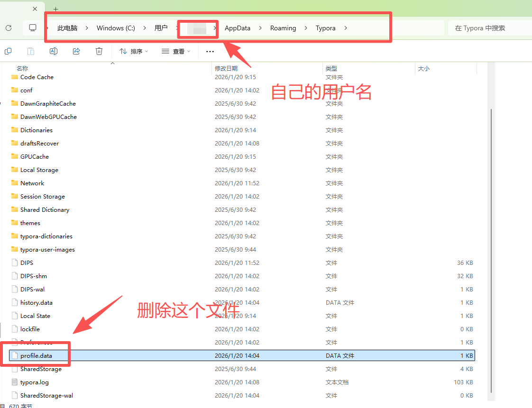
Task: Click the Share icon
Action: (76, 51)
